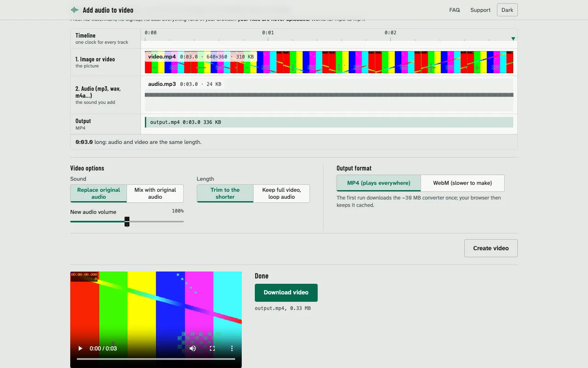
Task: Select Replace original audio option
Action: pyautogui.click(x=98, y=193)
